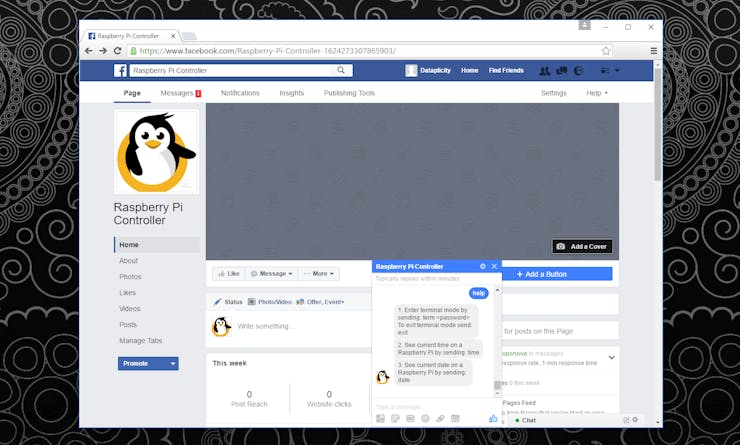Bookmark page with star icon
740x445 pixels.
point(606,51)
